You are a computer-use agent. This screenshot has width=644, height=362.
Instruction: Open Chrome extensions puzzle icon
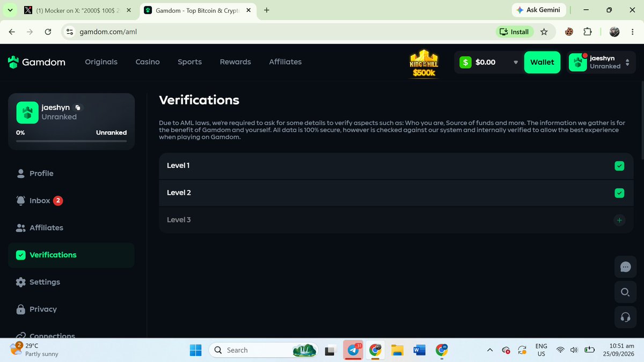point(587,32)
